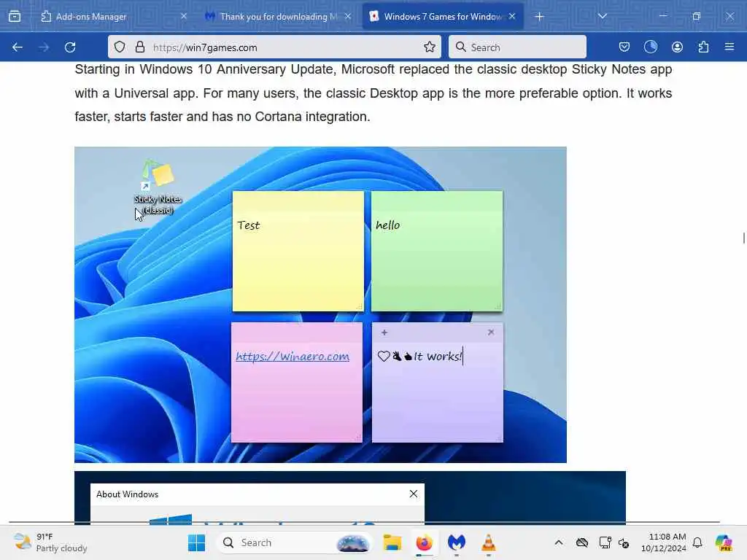Open Save to Pocket
This screenshot has width=747, height=560.
pos(624,47)
